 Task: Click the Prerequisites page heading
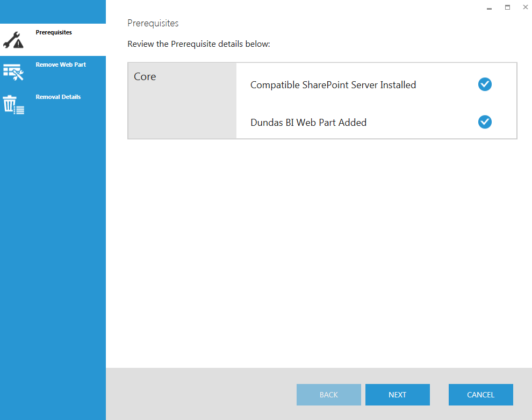pos(153,24)
